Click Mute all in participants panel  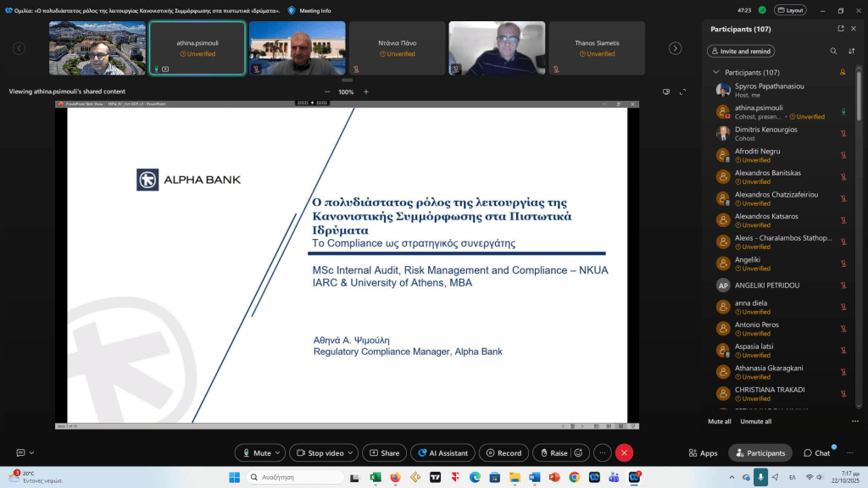(720, 422)
